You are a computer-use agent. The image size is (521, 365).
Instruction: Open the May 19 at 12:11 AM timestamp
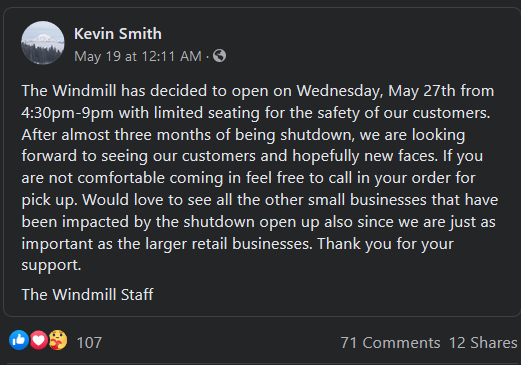[x=138, y=56]
